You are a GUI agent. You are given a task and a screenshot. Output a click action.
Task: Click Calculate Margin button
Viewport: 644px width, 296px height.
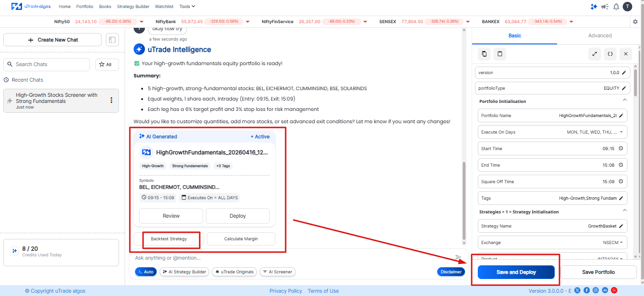pos(241,239)
